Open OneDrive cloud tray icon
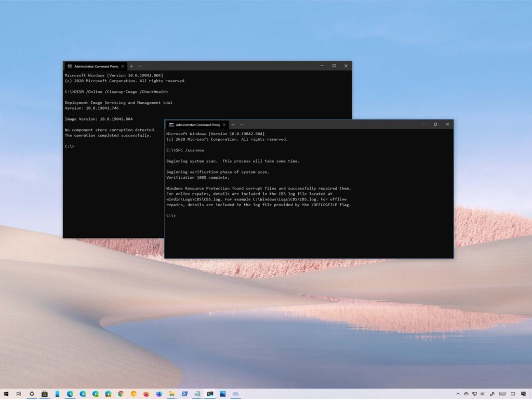This screenshot has width=532, height=399. (x=466, y=394)
